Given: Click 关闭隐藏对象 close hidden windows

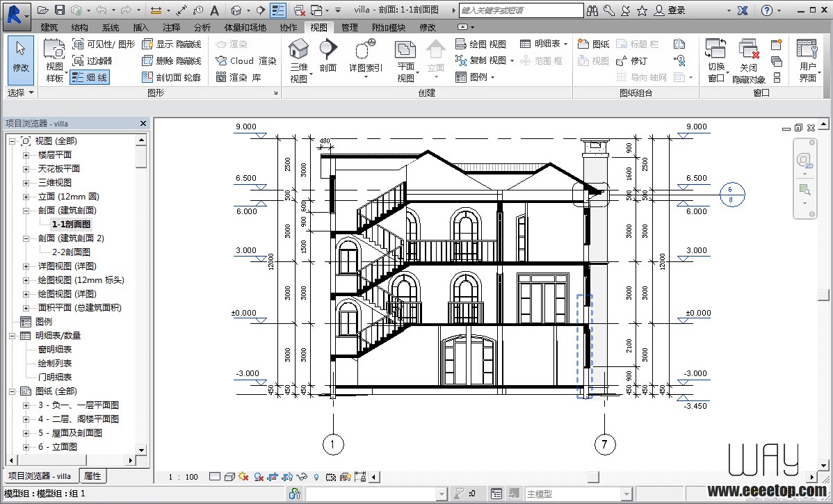Looking at the screenshot, I should pyautogui.click(x=749, y=60).
